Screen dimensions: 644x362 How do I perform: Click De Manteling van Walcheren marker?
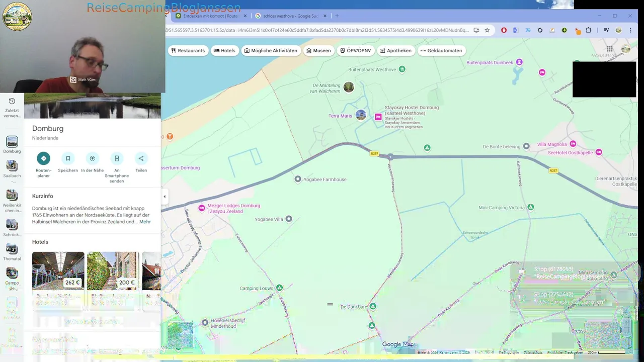tap(349, 87)
